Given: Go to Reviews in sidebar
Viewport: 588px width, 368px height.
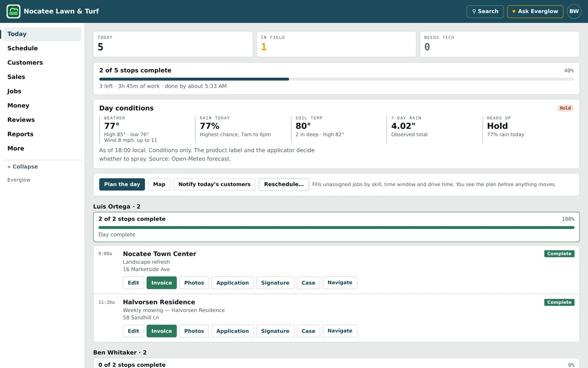Looking at the screenshot, I should pyautogui.click(x=41, y=120).
